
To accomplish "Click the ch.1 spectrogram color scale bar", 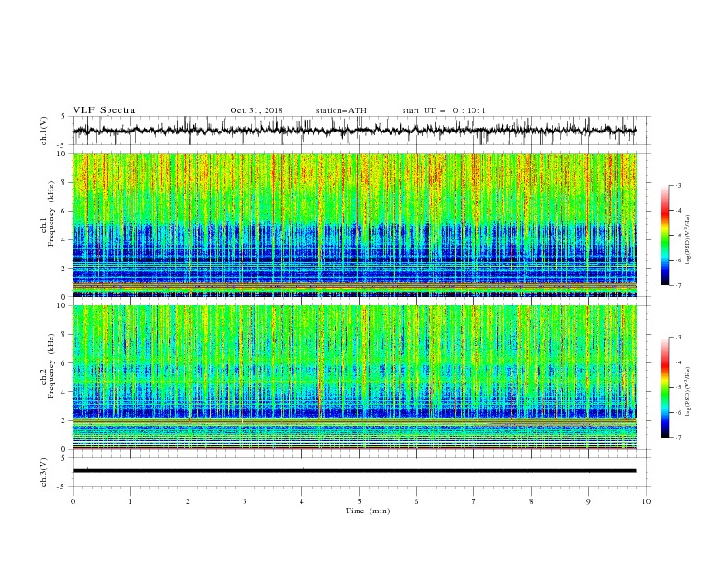I will [x=665, y=236].
